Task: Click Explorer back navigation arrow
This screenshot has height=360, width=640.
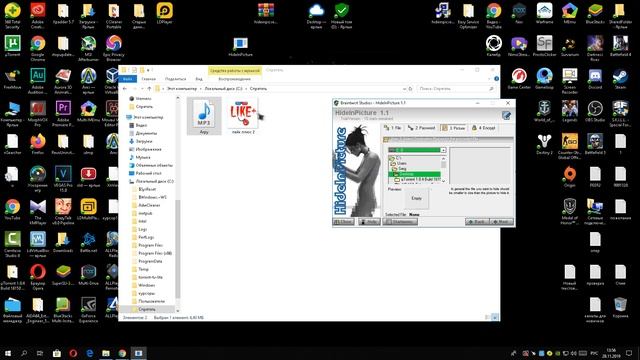Action: 125,89
